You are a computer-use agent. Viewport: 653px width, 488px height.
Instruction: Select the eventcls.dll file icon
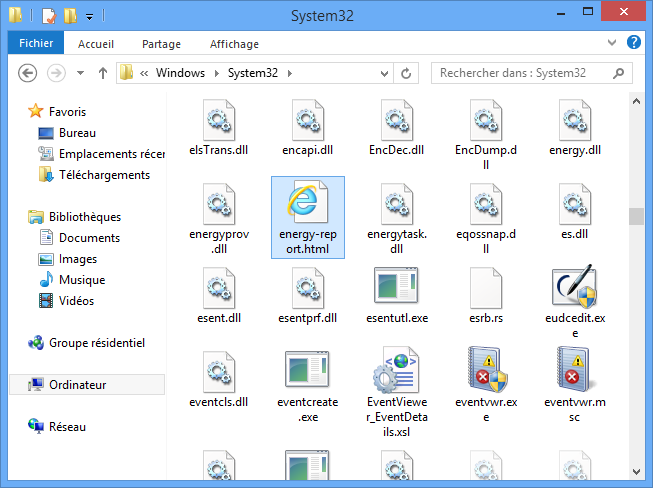tap(219, 372)
